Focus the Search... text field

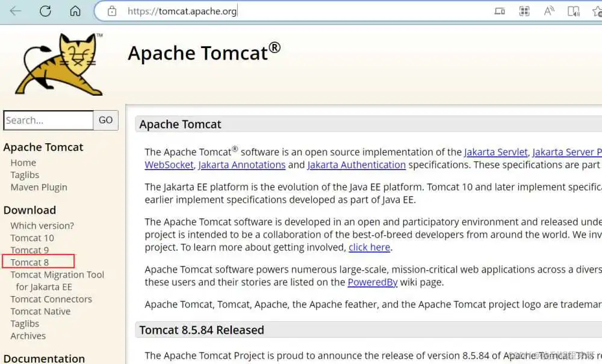coord(48,120)
